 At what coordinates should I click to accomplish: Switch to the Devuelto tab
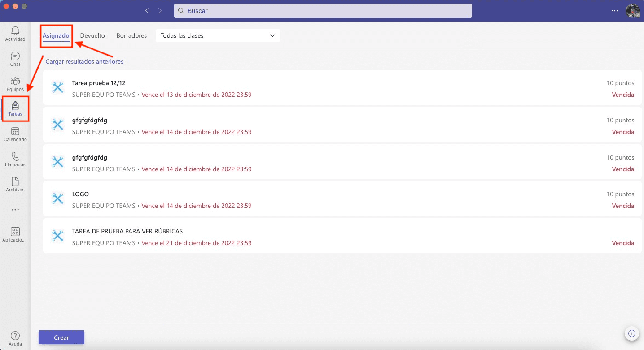(x=92, y=35)
